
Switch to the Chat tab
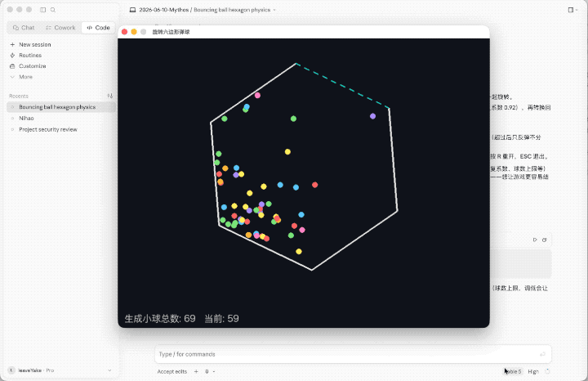pyautogui.click(x=24, y=28)
